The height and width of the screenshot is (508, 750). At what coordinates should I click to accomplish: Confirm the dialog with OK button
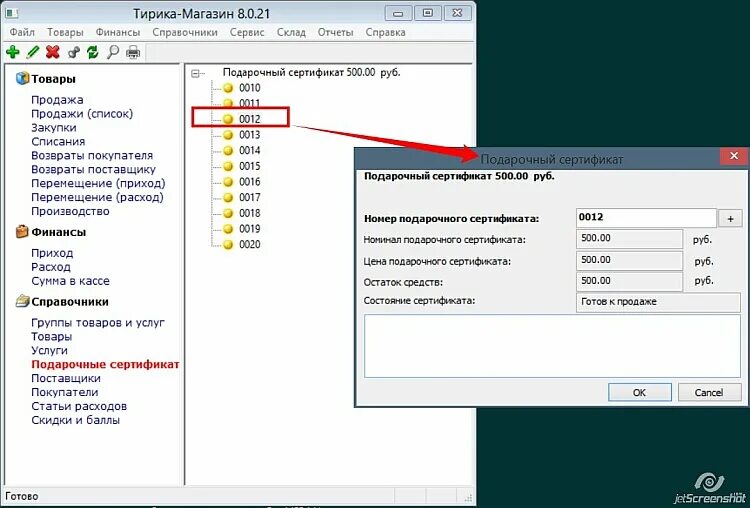point(640,392)
